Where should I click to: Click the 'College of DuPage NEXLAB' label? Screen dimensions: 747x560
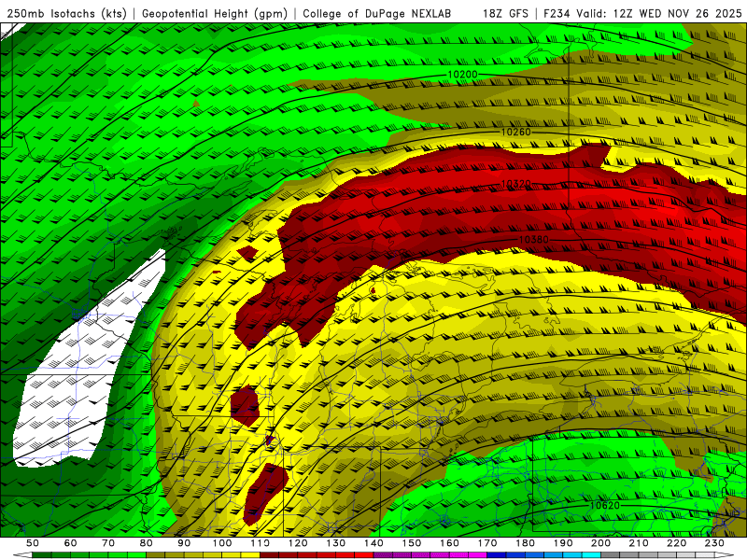point(377,14)
